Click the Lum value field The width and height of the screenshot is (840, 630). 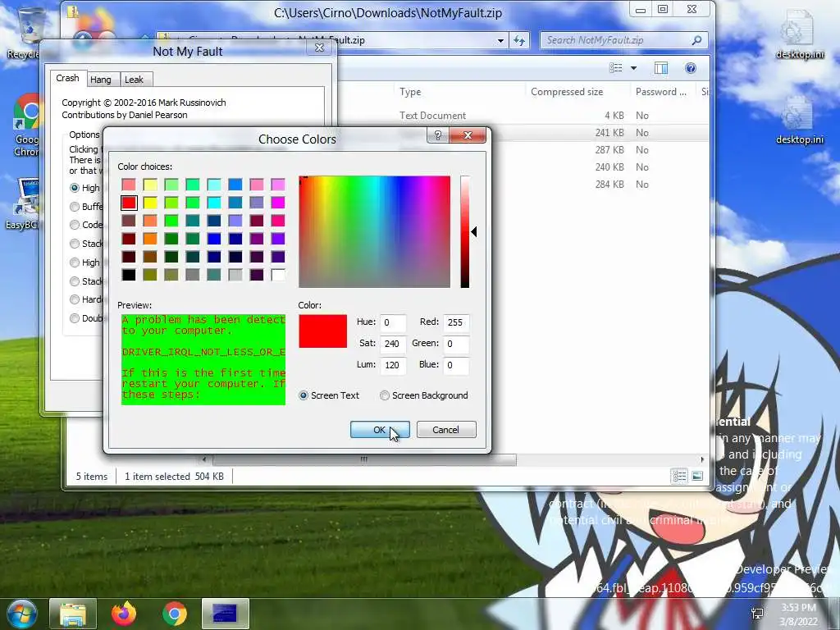tap(392, 365)
